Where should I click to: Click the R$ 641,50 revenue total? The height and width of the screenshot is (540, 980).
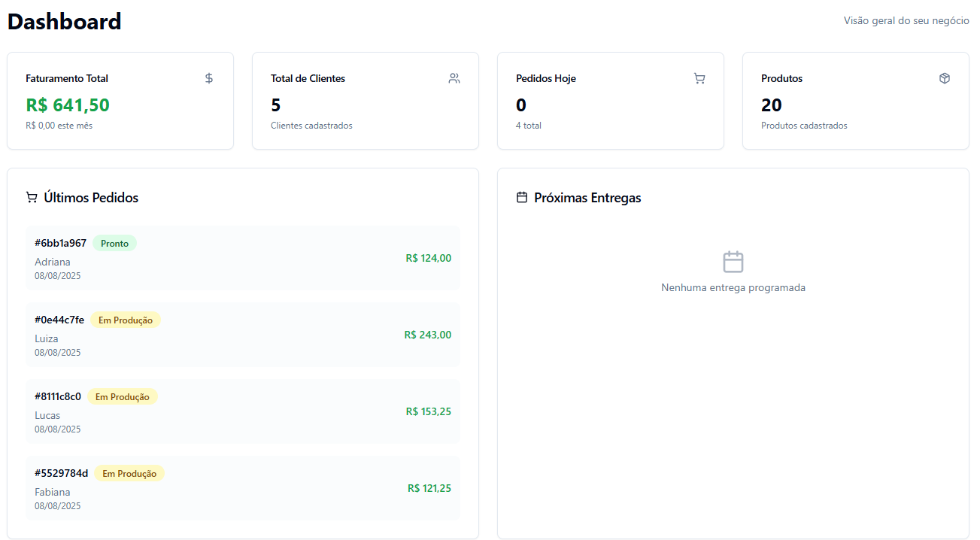click(68, 105)
